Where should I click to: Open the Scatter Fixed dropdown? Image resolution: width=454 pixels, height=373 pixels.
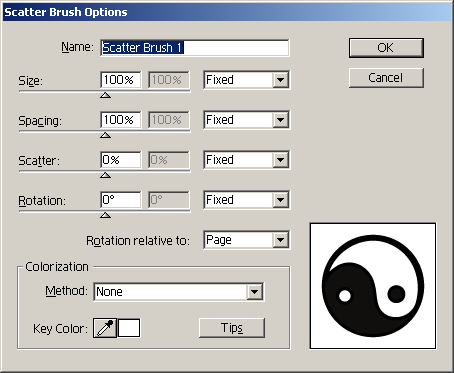(247, 160)
